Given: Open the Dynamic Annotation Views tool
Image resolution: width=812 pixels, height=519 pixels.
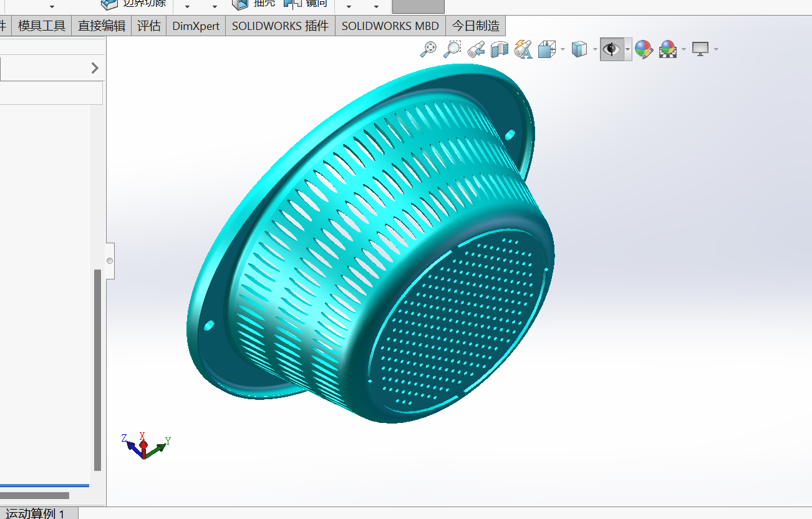Looking at the screenshot, I should pyautogui.click(x=523, y=49).
